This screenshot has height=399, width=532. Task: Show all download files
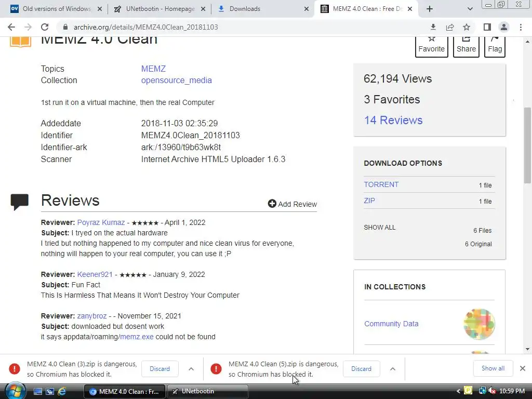coord(380,228)
